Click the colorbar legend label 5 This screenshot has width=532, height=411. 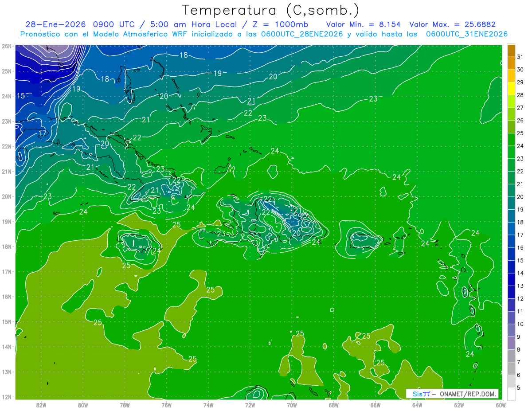coord(519,388)
